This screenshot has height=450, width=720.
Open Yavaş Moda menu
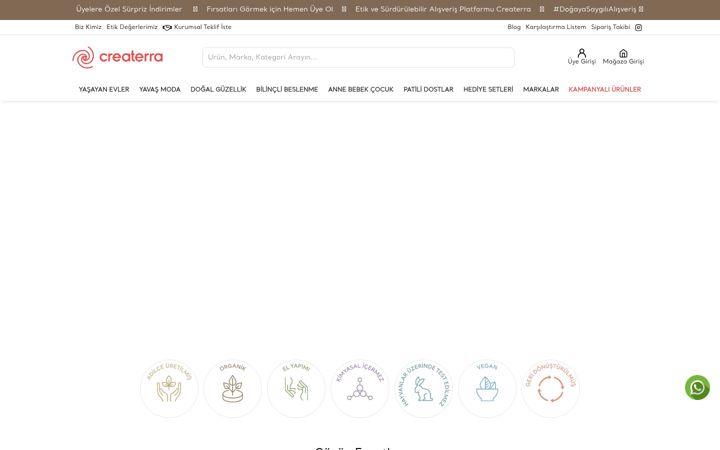pos(160,90)
